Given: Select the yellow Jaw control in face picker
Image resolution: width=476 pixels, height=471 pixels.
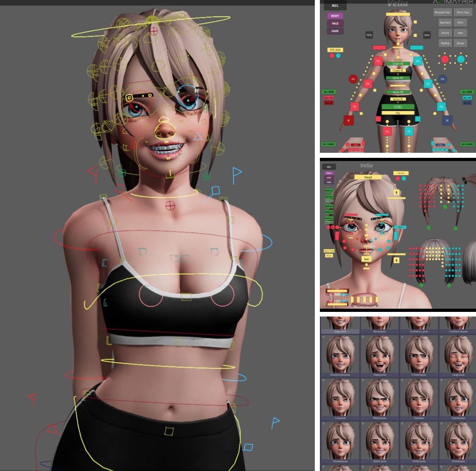Looking at the screenshot, I should [366, 259].
